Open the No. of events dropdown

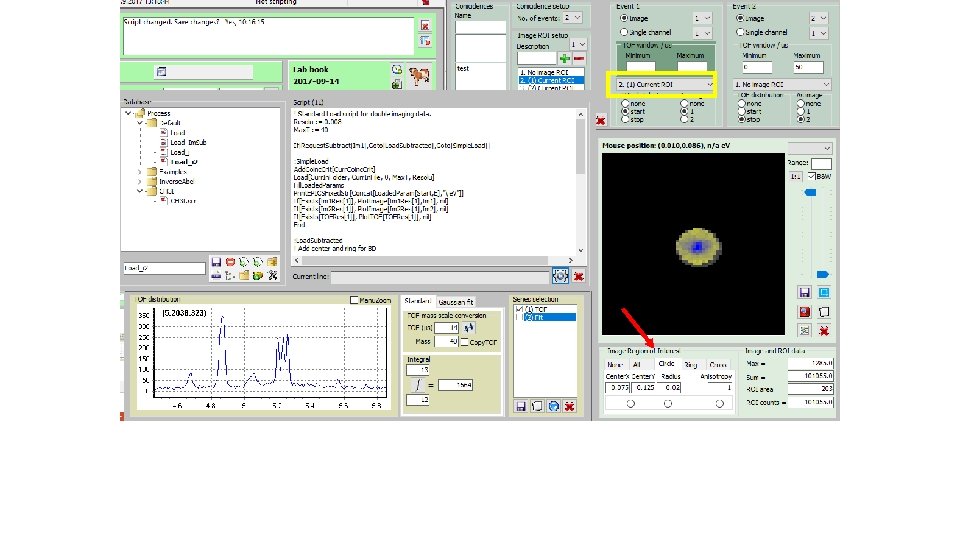tap(573, 17)
